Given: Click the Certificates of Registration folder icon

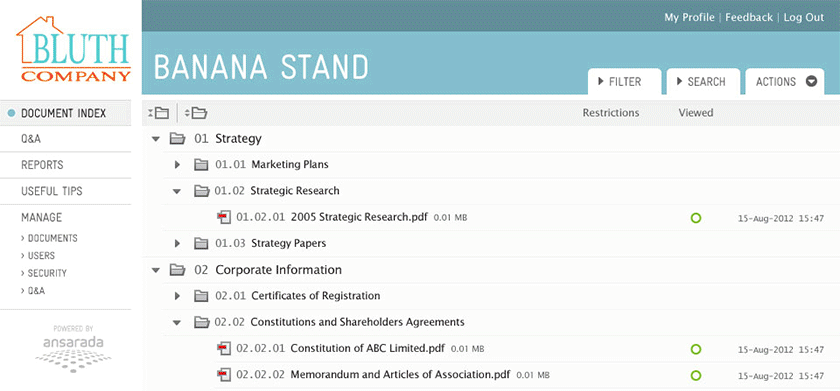Looking at the screenshot, I should 201,296.
